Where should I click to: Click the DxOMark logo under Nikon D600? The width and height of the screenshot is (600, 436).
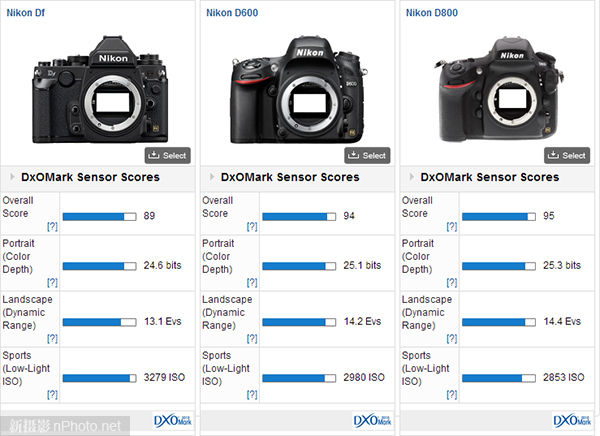tap(372, 421)
